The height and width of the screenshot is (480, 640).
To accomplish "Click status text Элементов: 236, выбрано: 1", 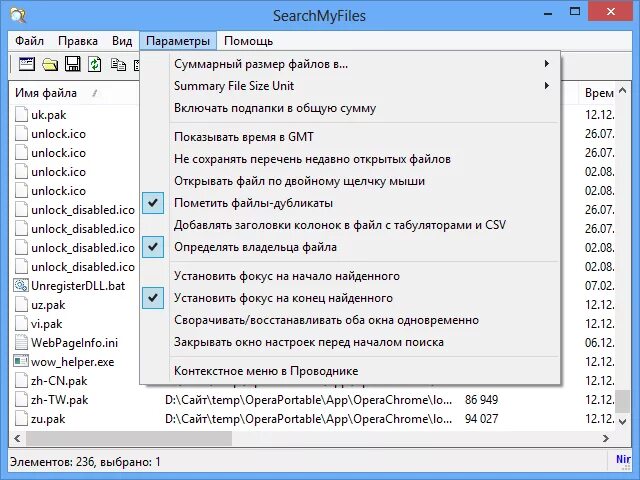I will pyautogui.click(x=85, y=462).
